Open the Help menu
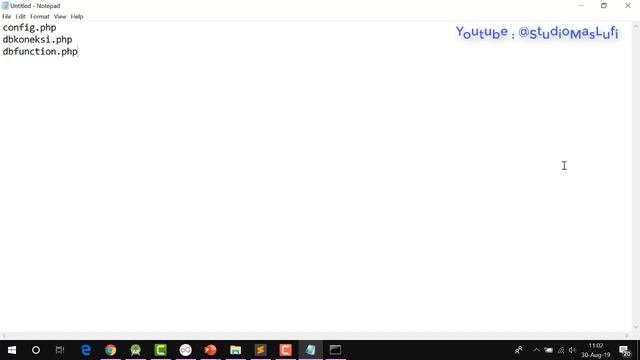640x360 pixels. click(x=77, y=17)
